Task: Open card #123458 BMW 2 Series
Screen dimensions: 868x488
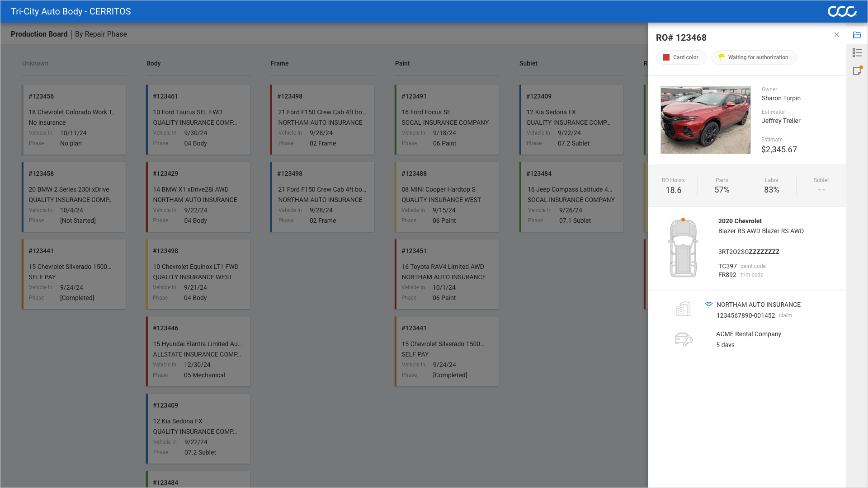Action: (x=74, y=197)
